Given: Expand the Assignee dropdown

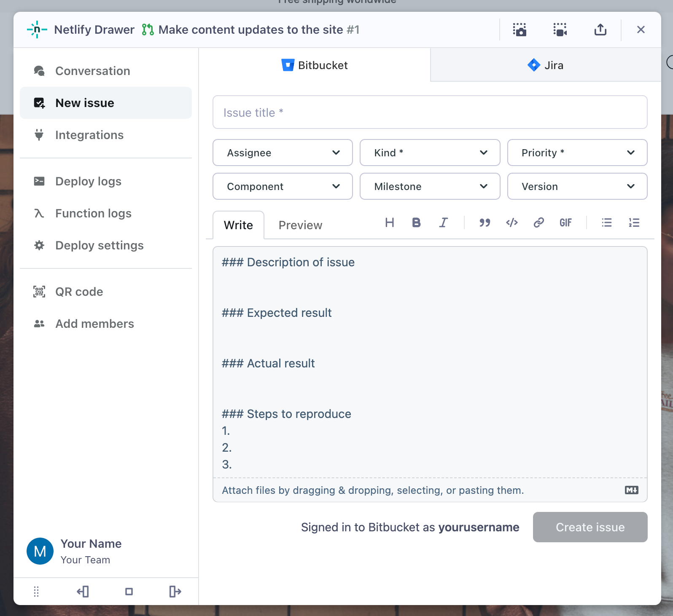Looking at the screenshot, I should click(x=283, y=153).
